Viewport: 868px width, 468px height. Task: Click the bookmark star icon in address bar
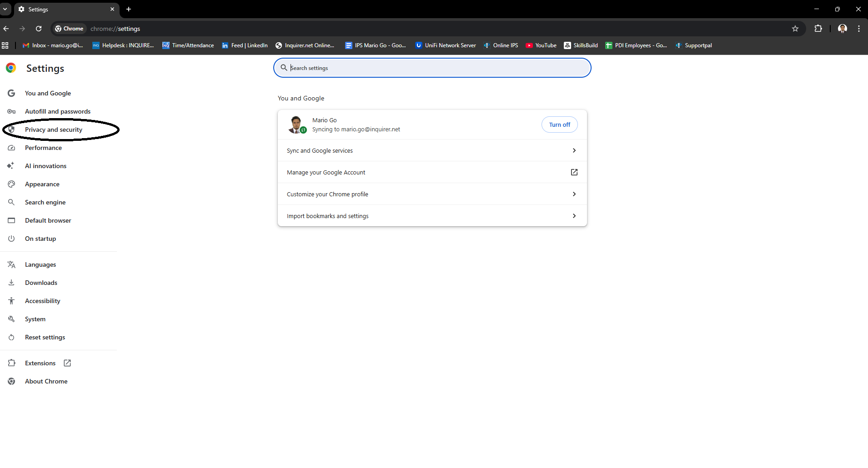[795, 29]
